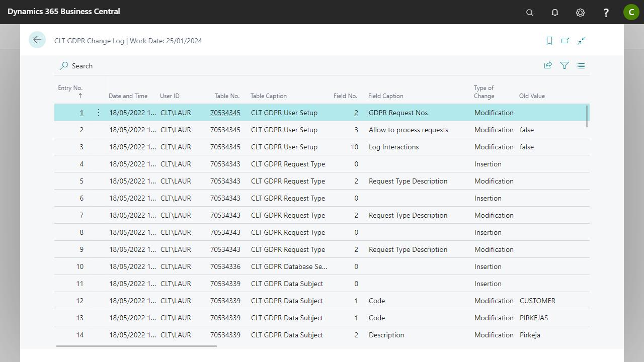Click the back arrow button

coord(37,40)
